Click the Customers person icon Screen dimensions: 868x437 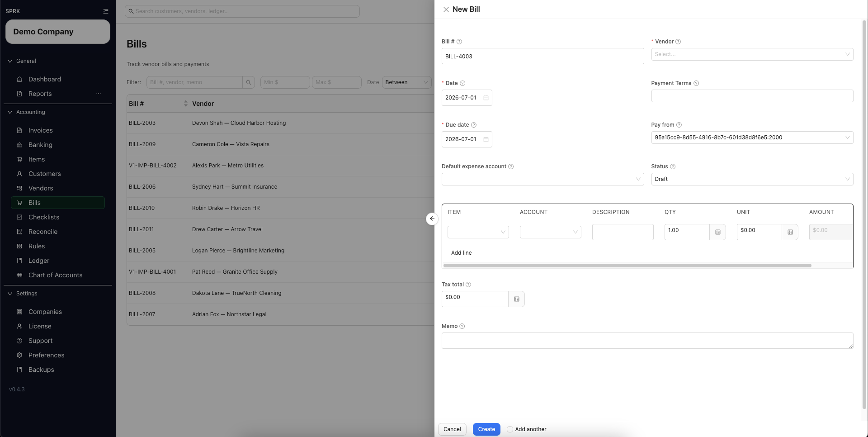19,174
